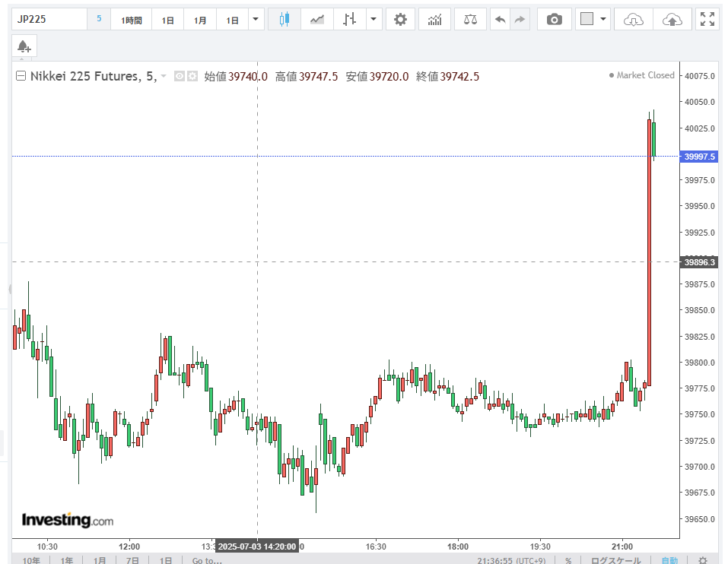
Task: Choose the 10年 range at the bottom
Action: point(31,560)
